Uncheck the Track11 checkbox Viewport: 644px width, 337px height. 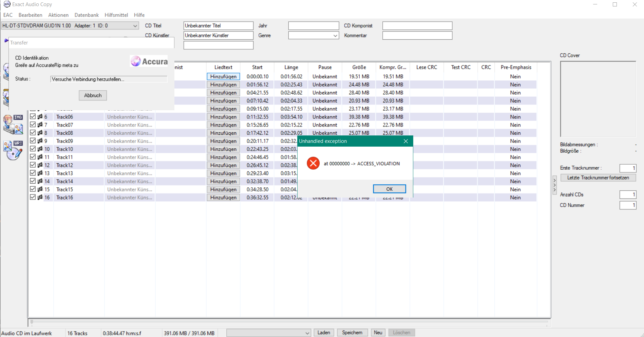pos(33,157)
